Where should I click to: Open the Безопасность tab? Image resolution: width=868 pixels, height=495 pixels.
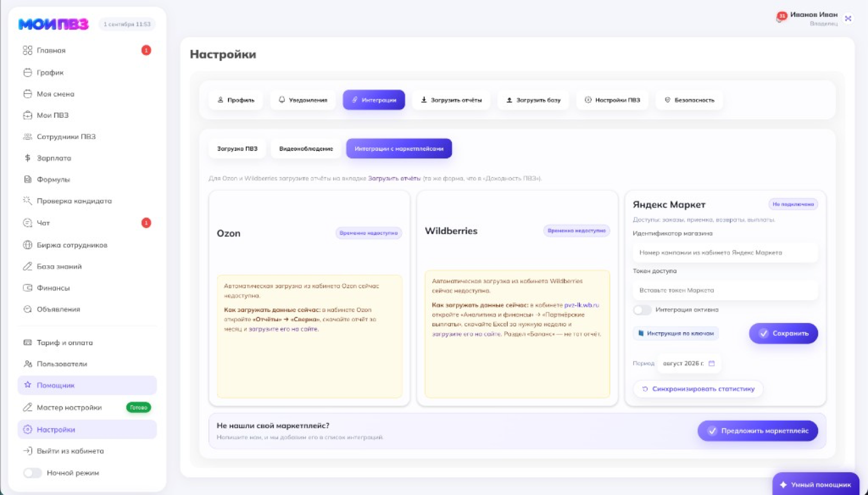click(690, 100)
